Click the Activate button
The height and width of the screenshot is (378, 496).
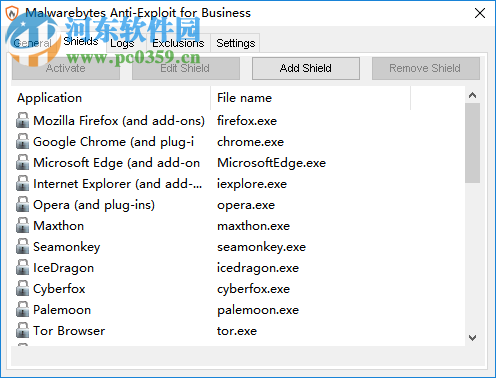[x=66, y=68]
